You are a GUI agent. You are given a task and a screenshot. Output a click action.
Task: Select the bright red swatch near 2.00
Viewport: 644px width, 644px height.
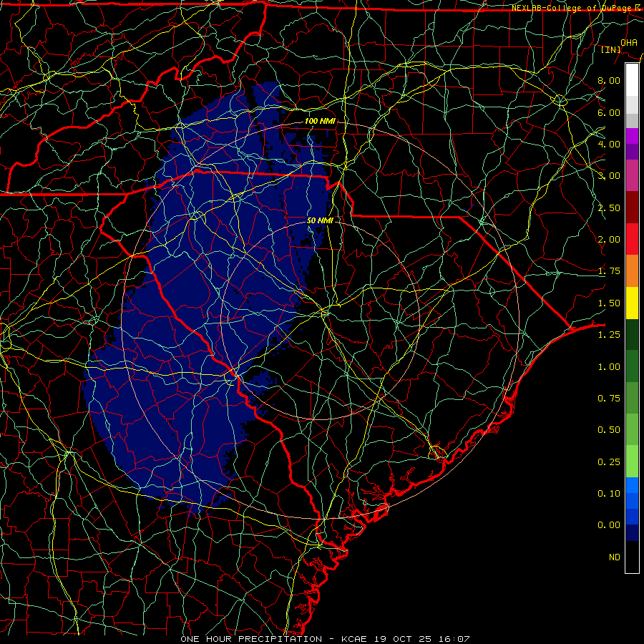(632, 239)
